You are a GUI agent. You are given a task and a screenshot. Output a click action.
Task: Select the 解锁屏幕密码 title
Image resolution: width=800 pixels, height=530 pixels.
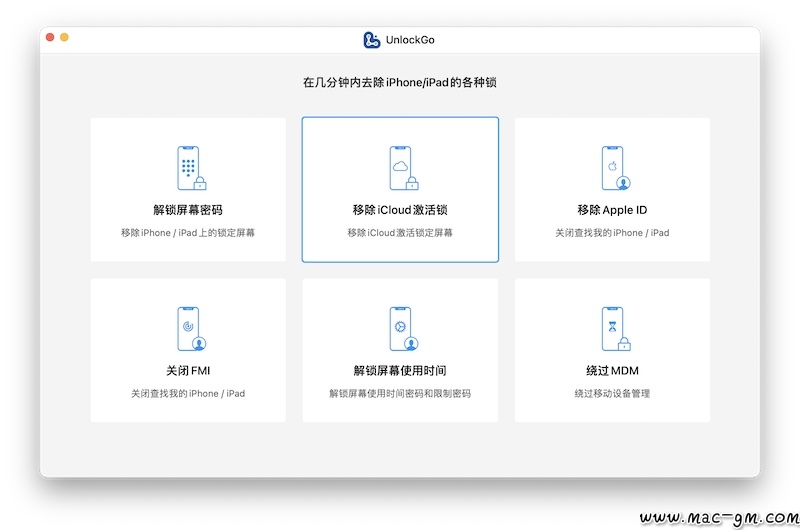tap(188, 210)
